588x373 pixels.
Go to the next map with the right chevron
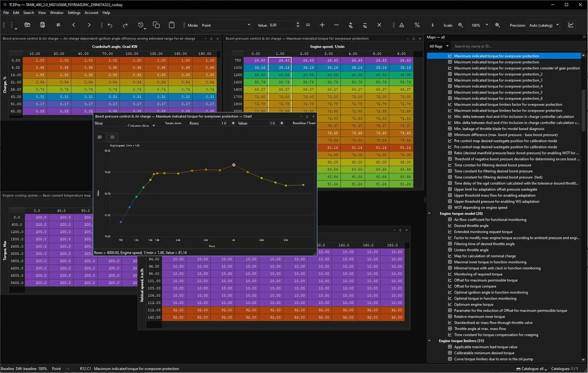pyautogui.click(x=89, y=25)
